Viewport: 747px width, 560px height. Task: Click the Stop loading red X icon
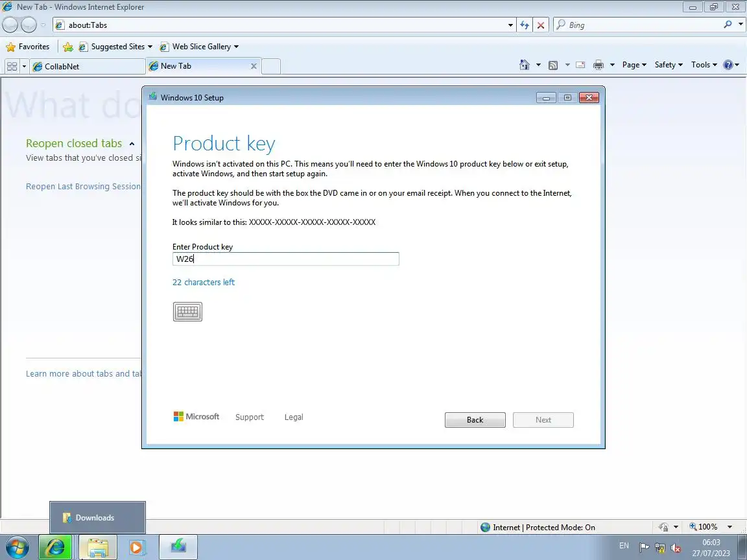(x=541, y=25)
